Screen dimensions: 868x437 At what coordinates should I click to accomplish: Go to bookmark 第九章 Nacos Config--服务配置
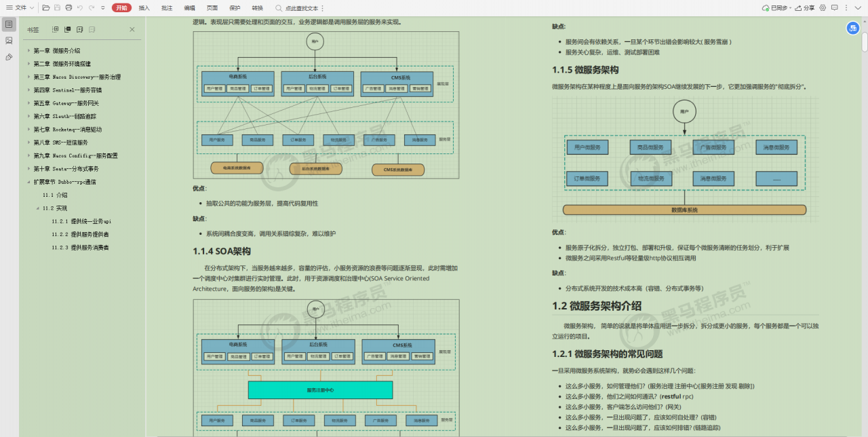[76, 155]
